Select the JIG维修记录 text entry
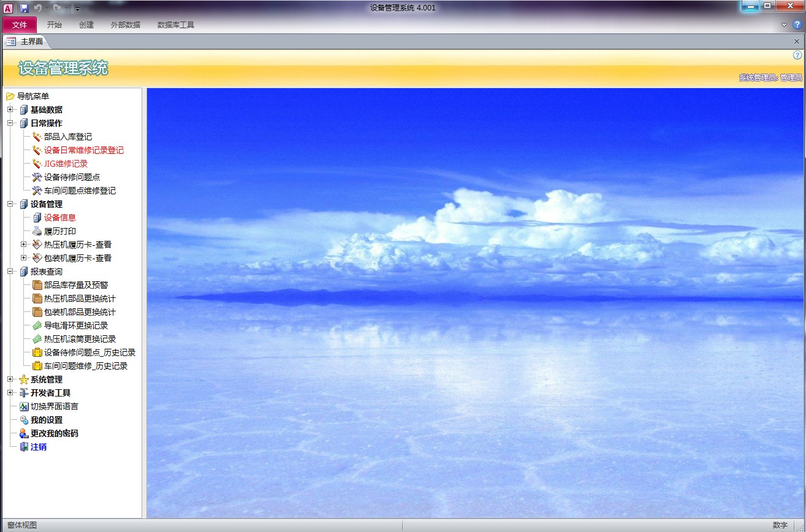Screen dimensions: 806x532 coord(66,164)
